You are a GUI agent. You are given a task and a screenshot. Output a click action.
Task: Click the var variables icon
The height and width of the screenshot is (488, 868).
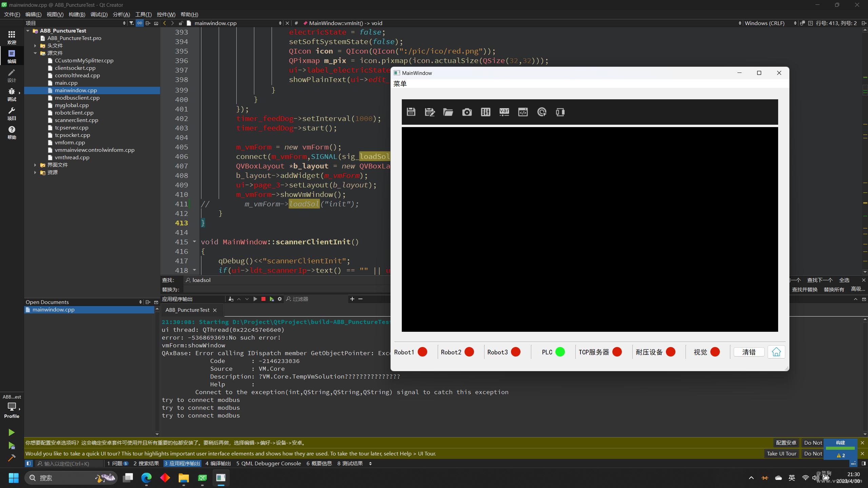click(504, 112)
